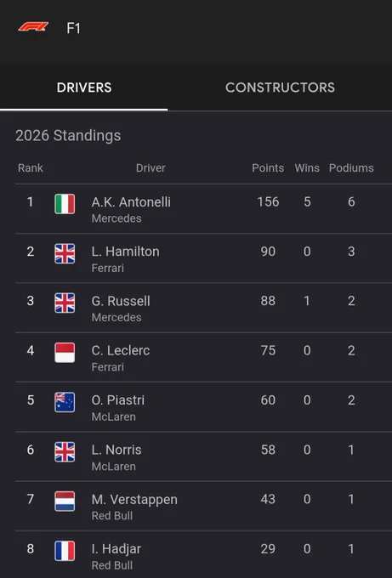Click the Podiums column header

click(x=351, y=168)
